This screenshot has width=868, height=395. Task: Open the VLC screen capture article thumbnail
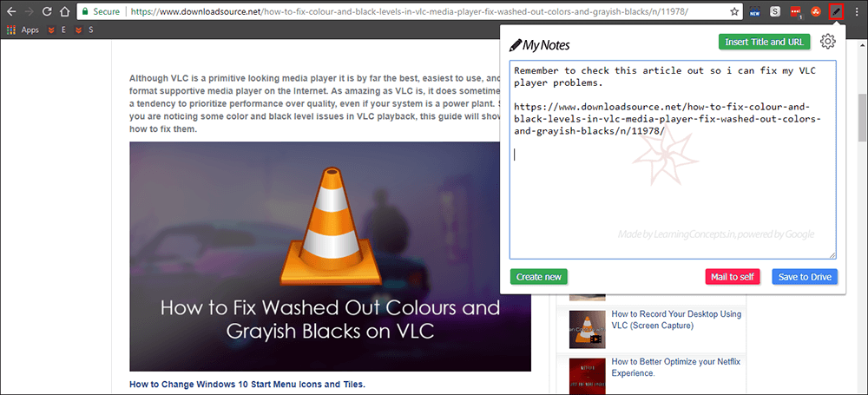(x=588, y=329)
